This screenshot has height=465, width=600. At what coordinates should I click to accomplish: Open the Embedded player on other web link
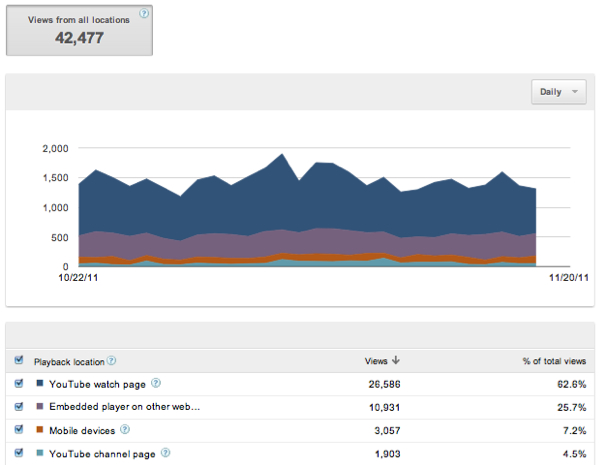point(125,407)
